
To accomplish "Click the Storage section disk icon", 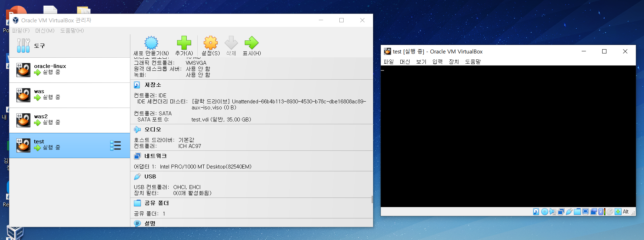I will tap(137, 85).
